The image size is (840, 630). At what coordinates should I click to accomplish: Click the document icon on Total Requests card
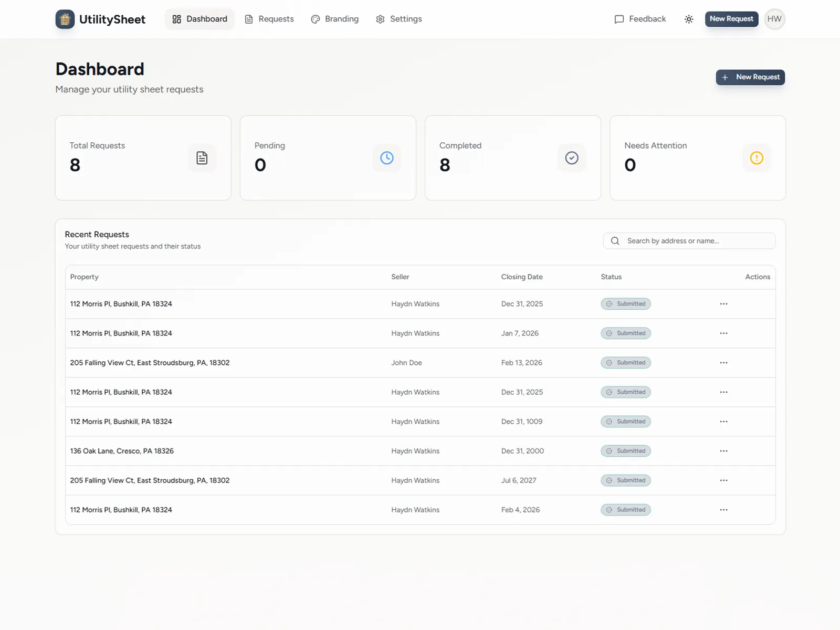(x=202, y=157)
